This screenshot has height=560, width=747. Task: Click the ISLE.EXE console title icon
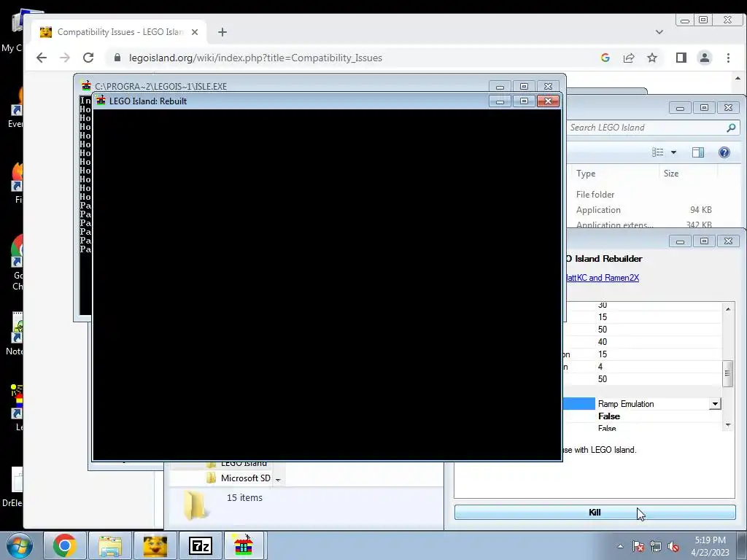point(86,86)
